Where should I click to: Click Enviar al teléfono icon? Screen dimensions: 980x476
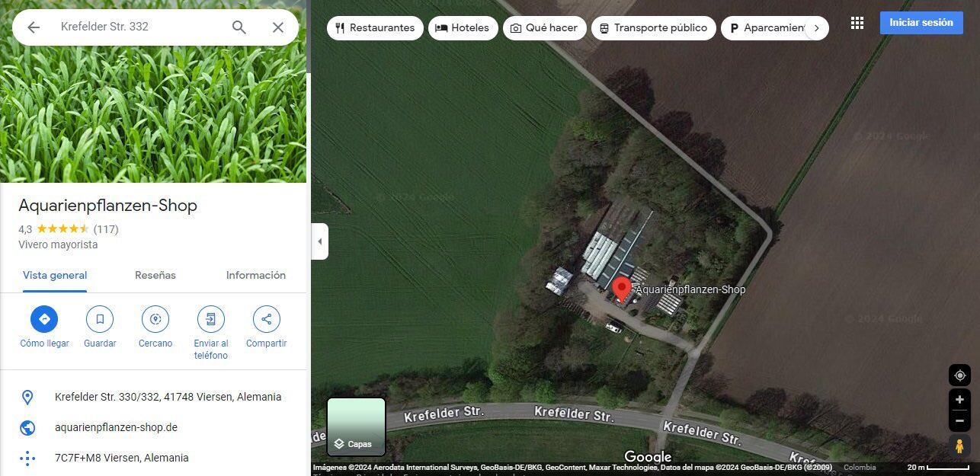click(x=211, y=319)
